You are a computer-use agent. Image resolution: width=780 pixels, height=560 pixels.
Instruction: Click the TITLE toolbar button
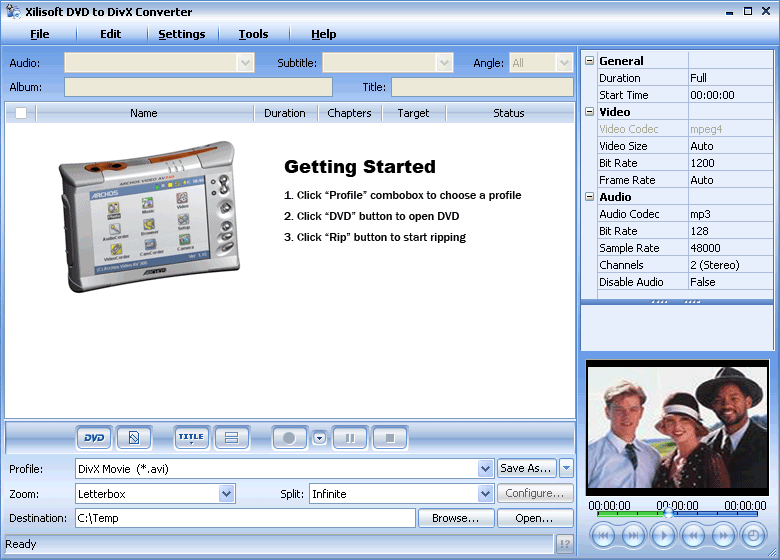click(x=192, y=438)
